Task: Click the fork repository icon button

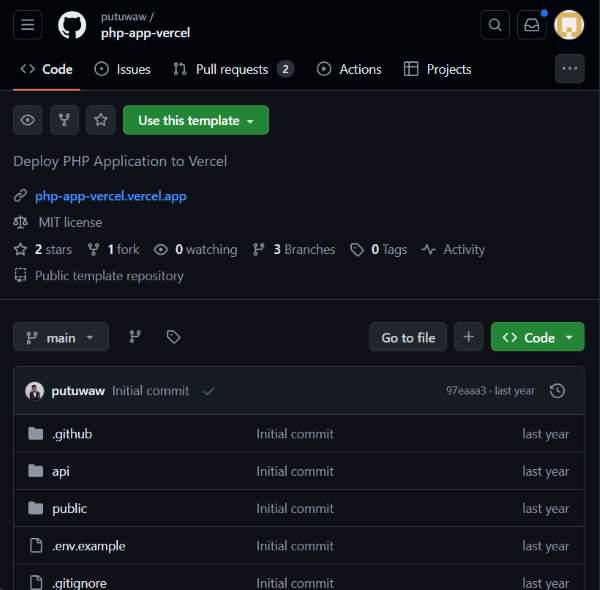Action: pyautogui.click(x=64, y=120)
